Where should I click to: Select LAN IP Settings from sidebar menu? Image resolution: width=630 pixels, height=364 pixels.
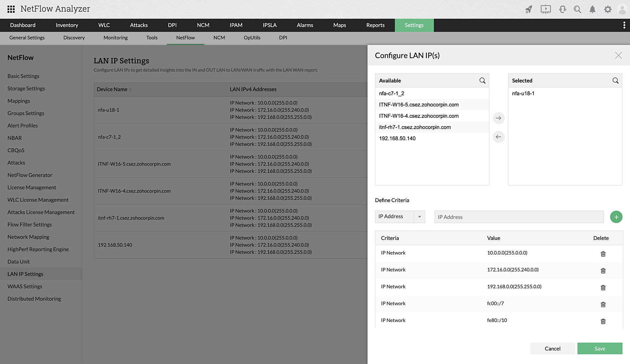[x=25, y=273]
